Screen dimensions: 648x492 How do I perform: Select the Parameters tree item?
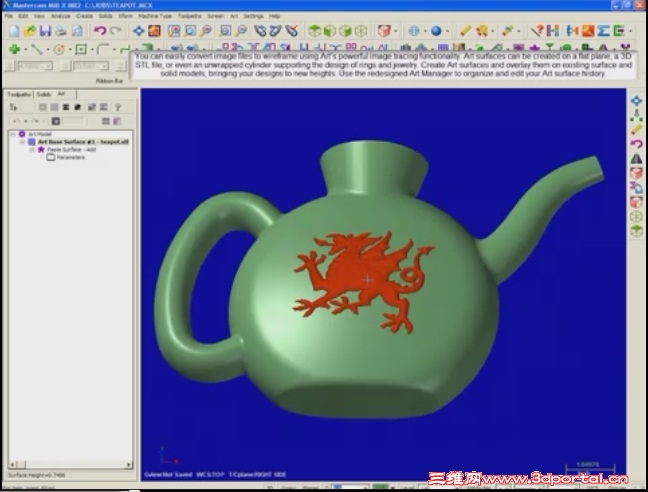(71, 157)
